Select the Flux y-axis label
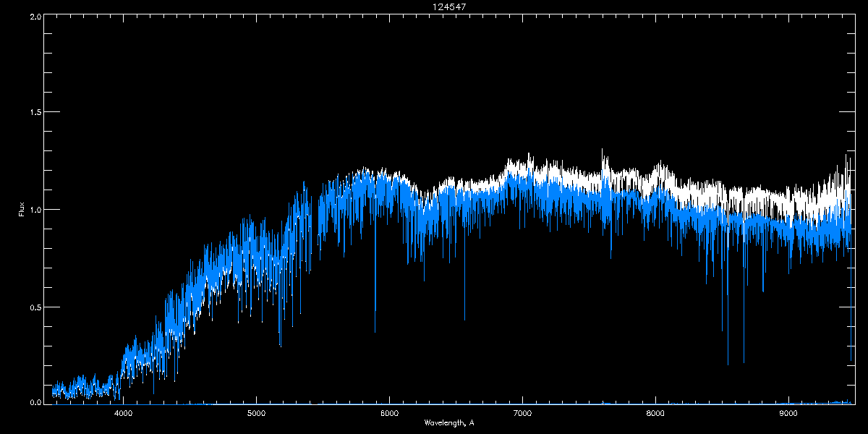 pyautogui.click(x=22, y=209)
